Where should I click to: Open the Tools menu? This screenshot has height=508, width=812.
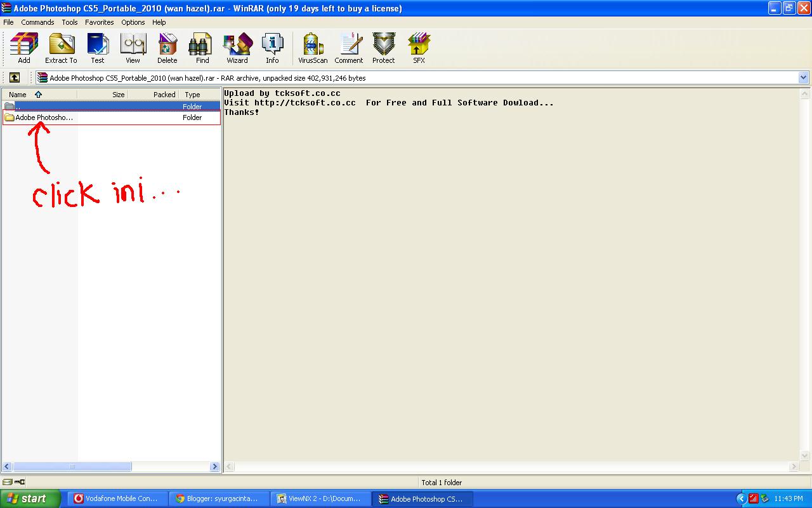point(70,22)
